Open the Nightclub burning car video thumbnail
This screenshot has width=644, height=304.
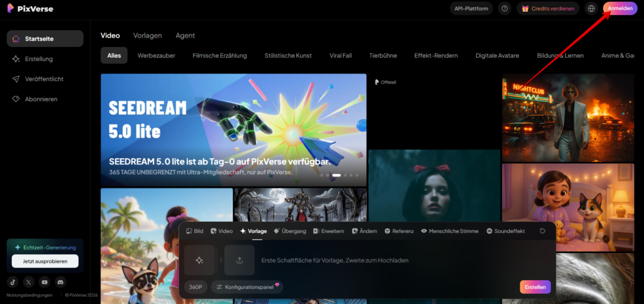[x=568, y=117]
